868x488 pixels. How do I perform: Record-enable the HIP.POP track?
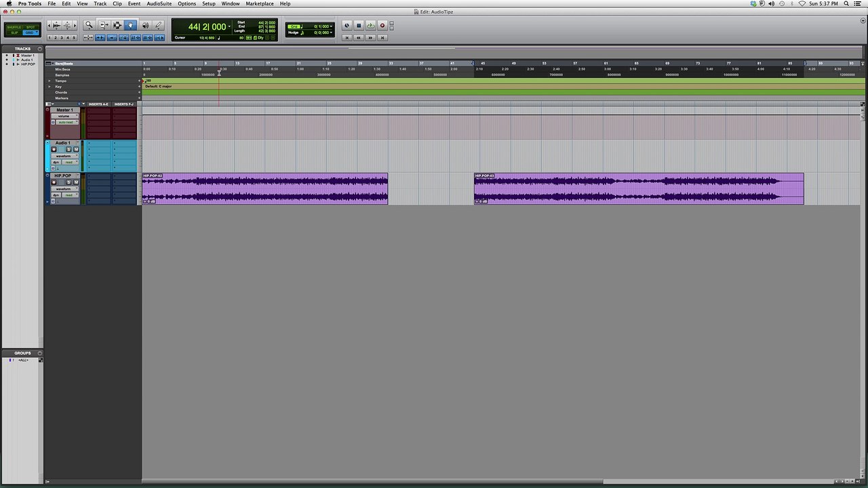tap(54, 182)
